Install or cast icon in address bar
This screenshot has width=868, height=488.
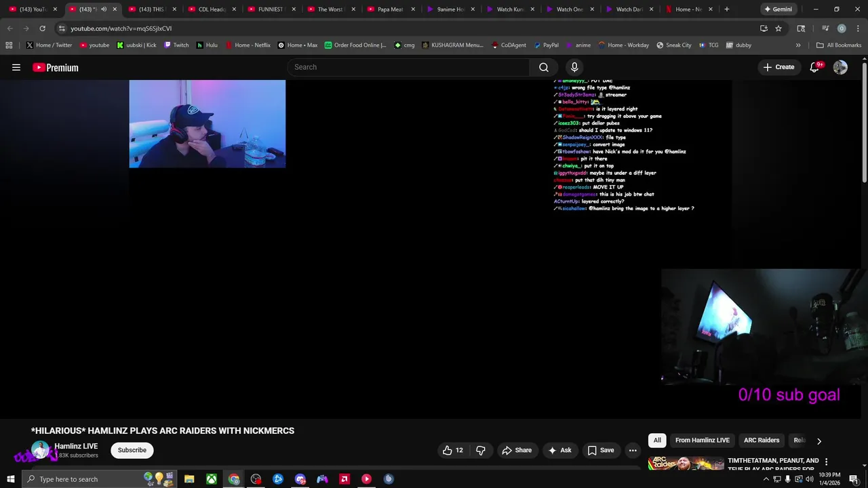[764, 28]
